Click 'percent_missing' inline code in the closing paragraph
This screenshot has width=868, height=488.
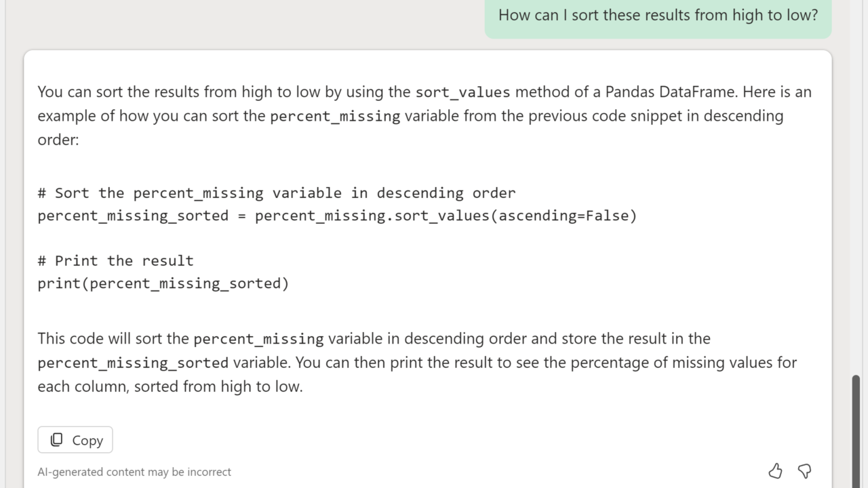point(258,339)
